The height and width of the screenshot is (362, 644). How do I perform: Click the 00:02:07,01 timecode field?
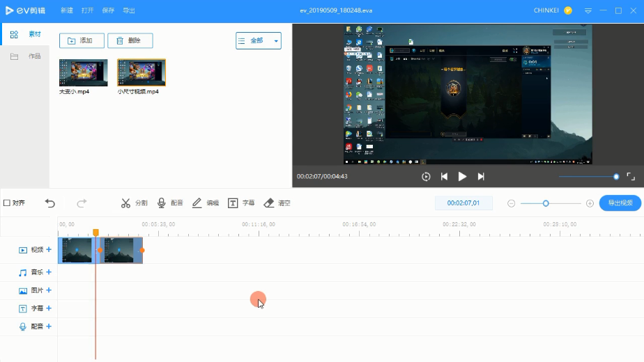point(463,203)
